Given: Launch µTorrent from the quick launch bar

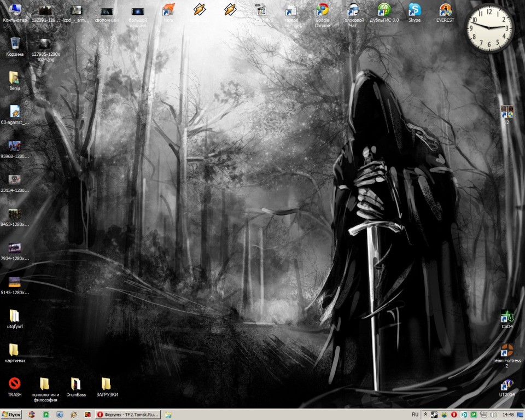Looking at the screenshot, I should [x=46, y=415].
